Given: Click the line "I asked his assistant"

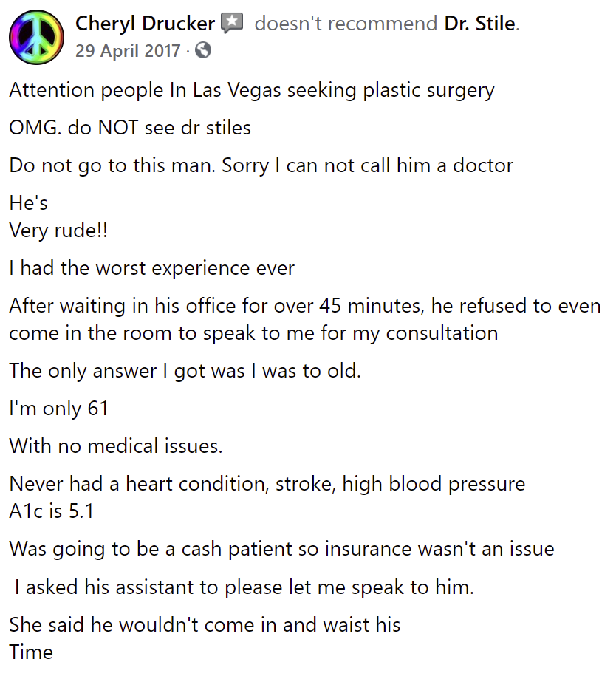Looking at the screenshot, I should click(244, 587).
